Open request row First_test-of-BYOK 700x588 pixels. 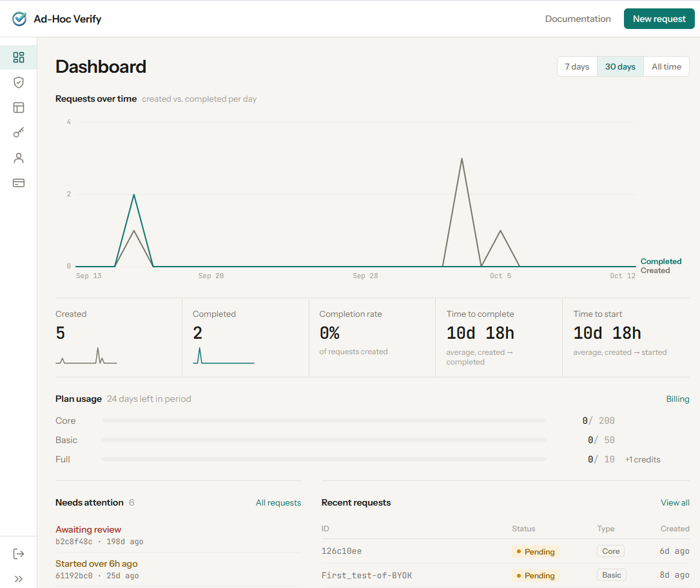505,575
